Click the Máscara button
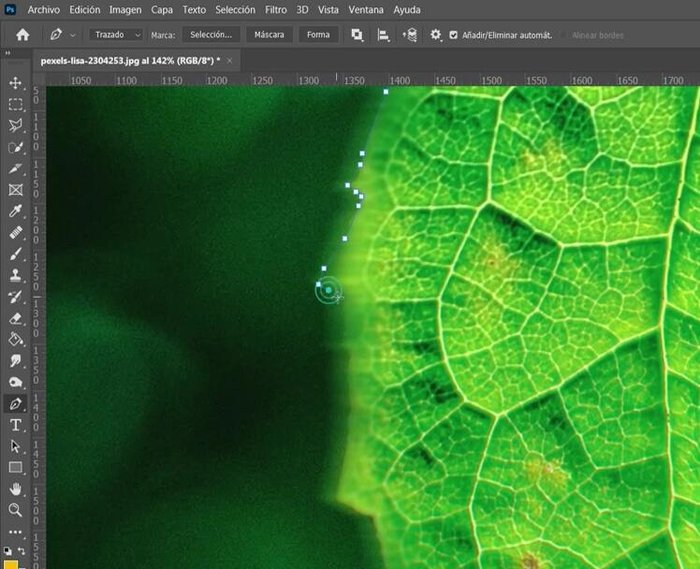Image resolution: width=700 pixels, height=569 pixels. click(x=268, y=35)
